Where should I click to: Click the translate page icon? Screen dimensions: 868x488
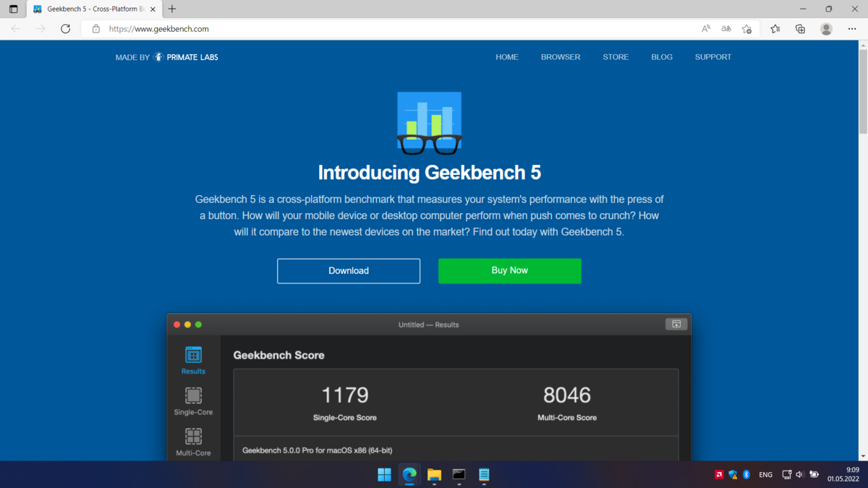(x=726, y=29)
